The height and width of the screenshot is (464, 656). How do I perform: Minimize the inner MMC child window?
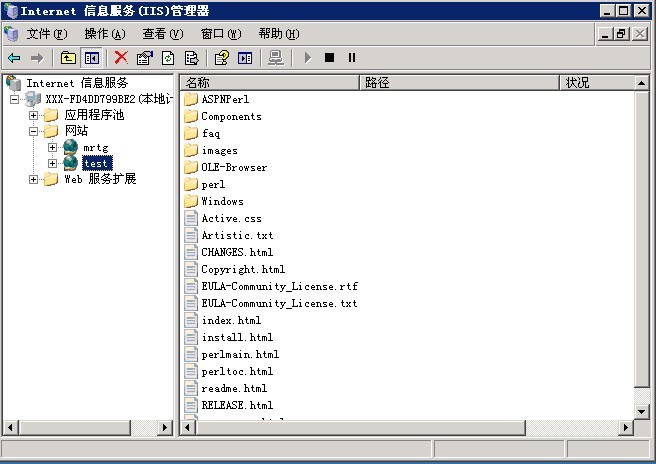point(605,34)
